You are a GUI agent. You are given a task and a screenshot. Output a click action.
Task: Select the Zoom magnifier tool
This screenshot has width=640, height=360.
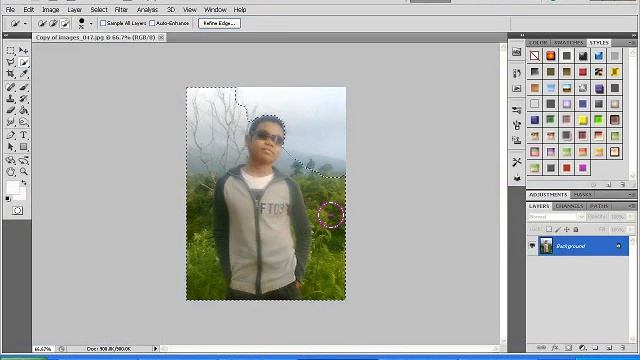pyautogui.click(x=24, y=171)
